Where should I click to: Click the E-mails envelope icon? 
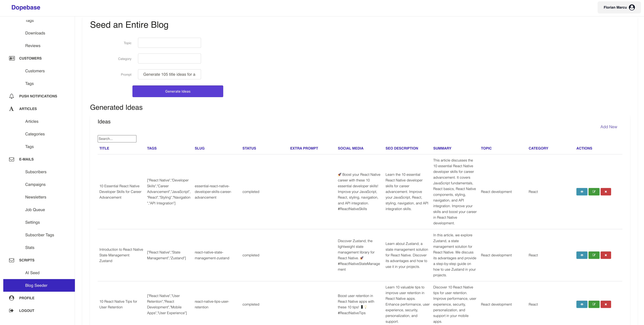pos(11,159)
